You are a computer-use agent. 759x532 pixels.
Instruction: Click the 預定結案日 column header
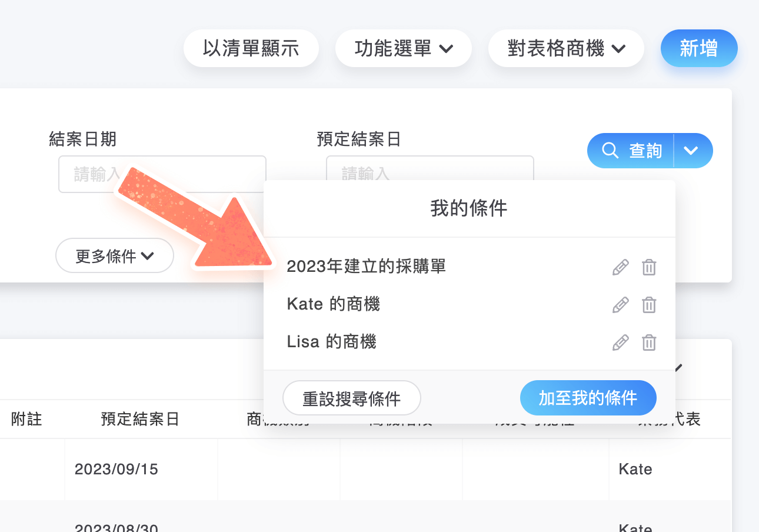click(x=140, y=419)
